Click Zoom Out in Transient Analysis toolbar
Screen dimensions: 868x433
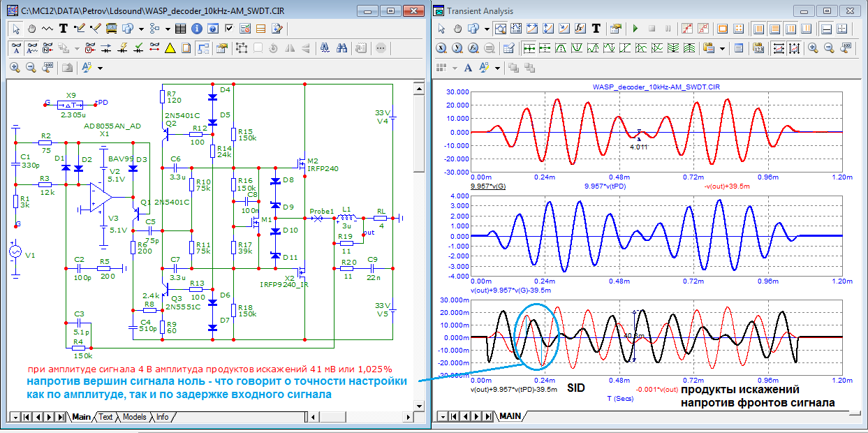[829, 48]
